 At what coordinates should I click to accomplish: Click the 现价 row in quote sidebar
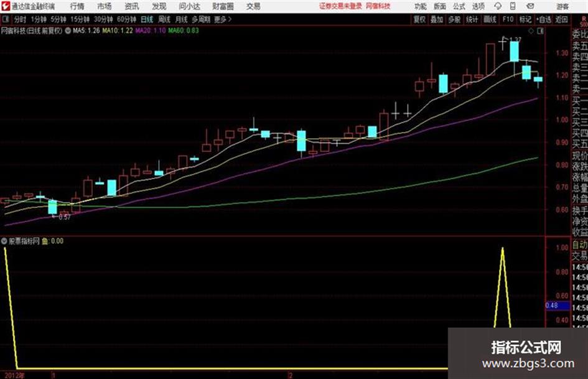coord(580,156)
